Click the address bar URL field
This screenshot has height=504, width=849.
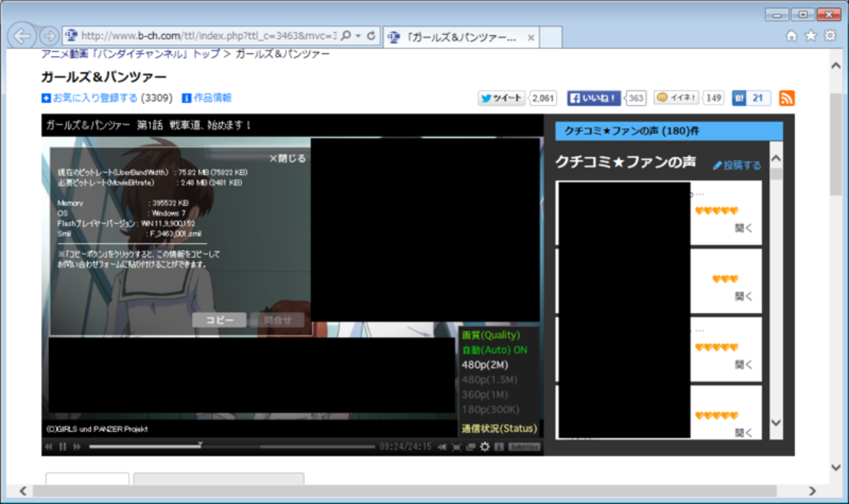tap(209, 36)
